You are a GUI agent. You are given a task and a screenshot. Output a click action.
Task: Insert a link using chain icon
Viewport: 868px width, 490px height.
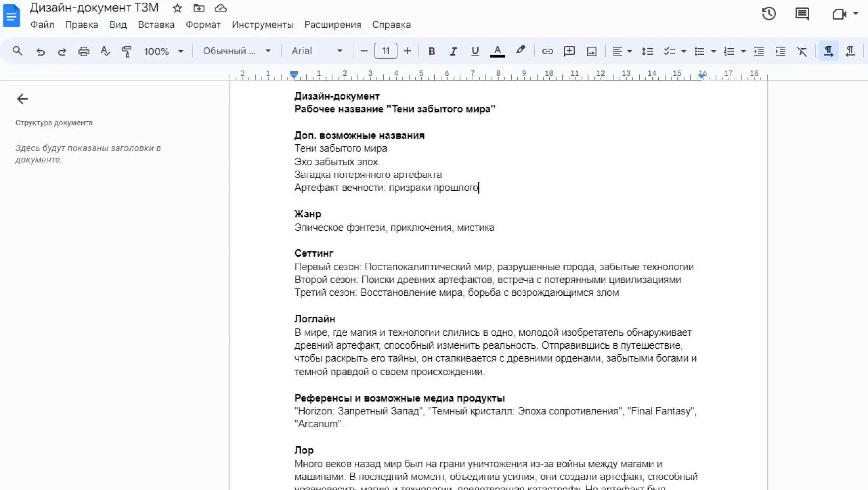click(547, 51)
